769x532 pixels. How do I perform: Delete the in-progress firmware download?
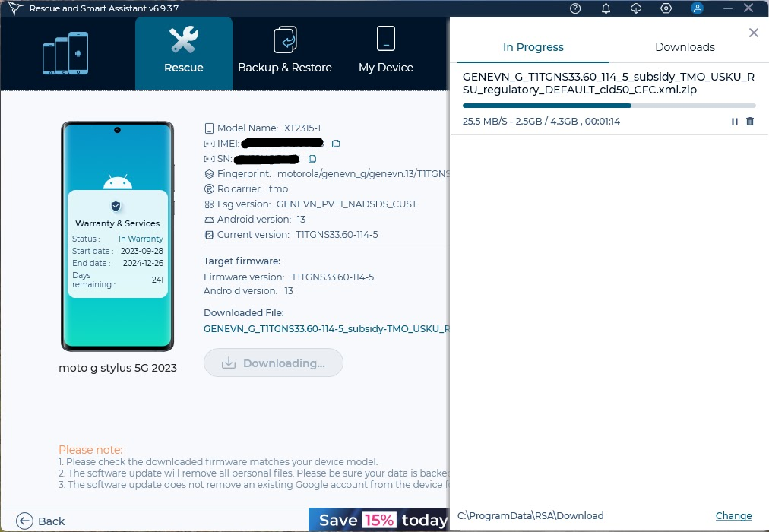(x=750, y=122)
